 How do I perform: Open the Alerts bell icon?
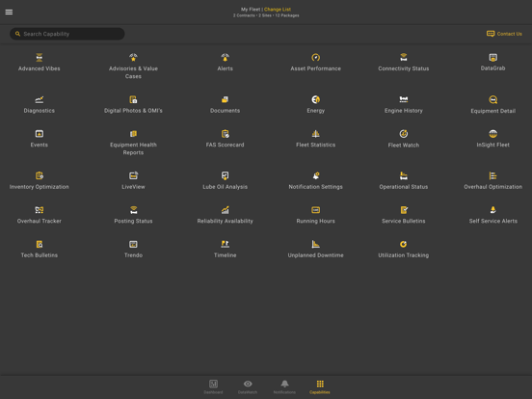point(225,57)
